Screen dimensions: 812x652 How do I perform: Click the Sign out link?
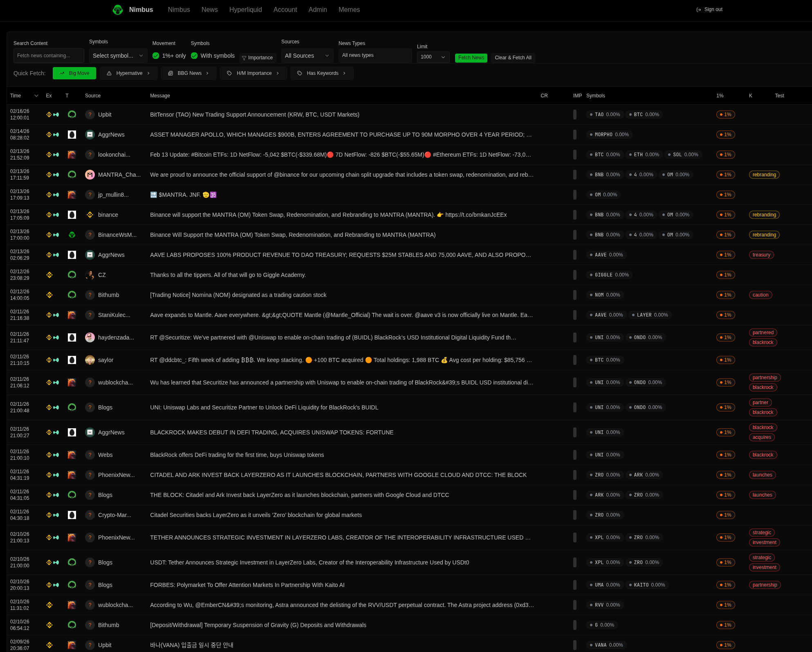709,10
